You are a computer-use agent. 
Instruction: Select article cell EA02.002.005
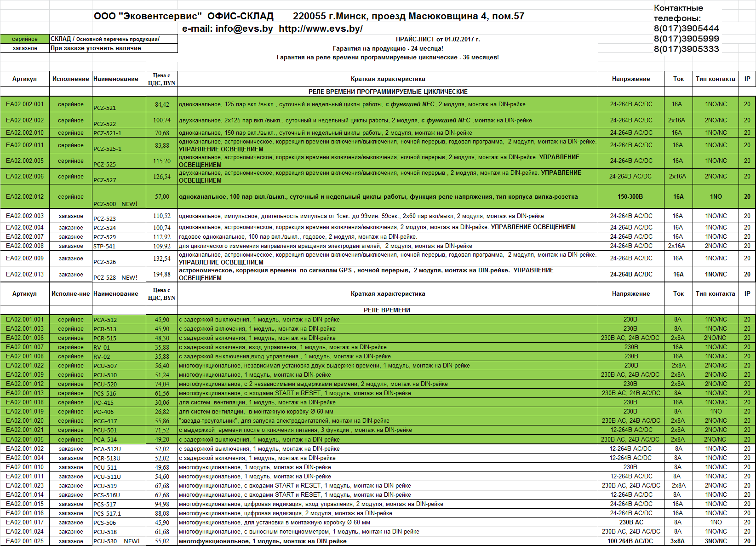pos(25,161)
